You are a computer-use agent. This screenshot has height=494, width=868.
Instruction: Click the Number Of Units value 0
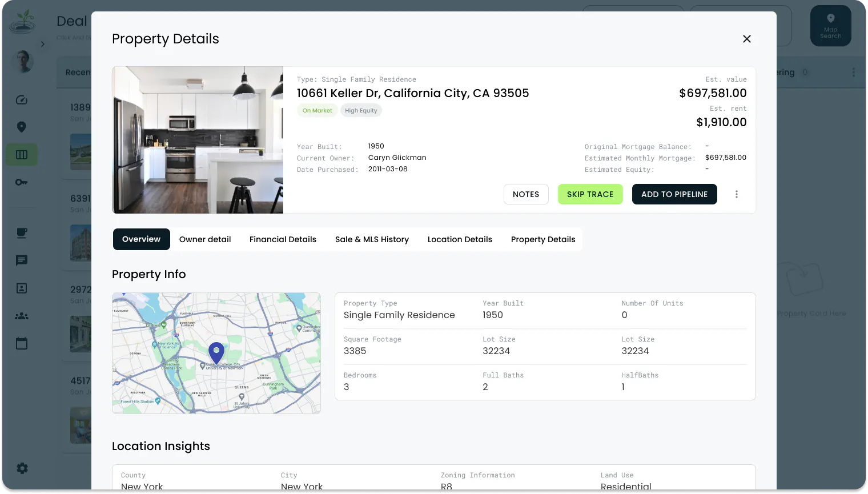pos(625,315)
